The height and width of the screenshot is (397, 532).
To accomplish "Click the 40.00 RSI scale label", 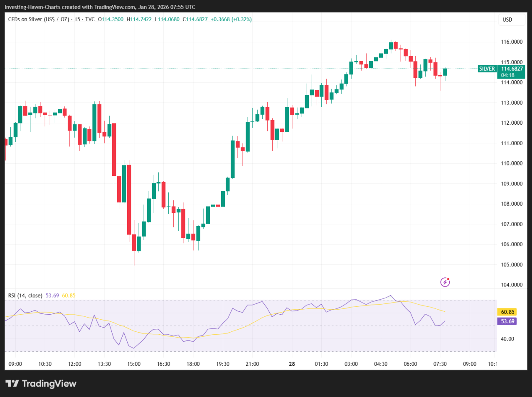I will [x=507, y=339].
